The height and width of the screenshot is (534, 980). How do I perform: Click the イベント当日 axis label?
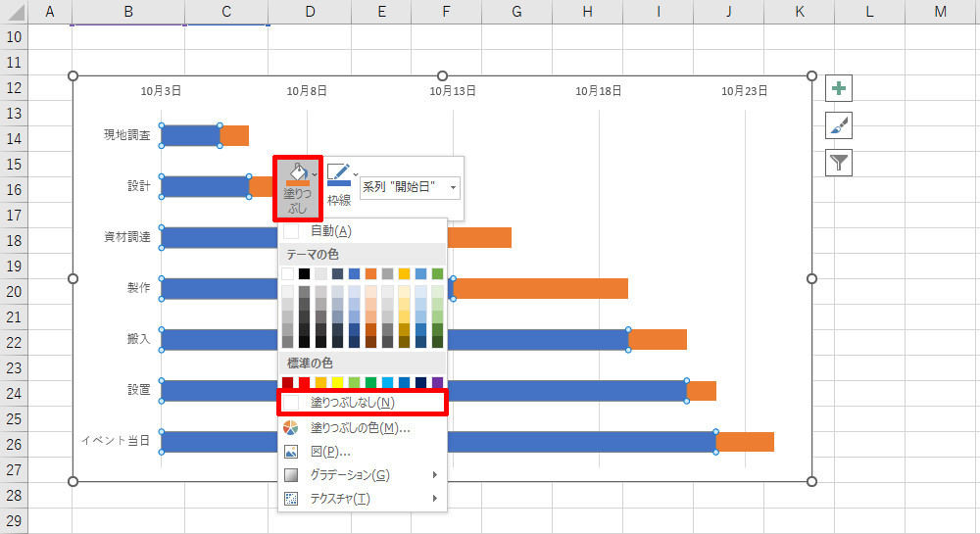[116, 441]
